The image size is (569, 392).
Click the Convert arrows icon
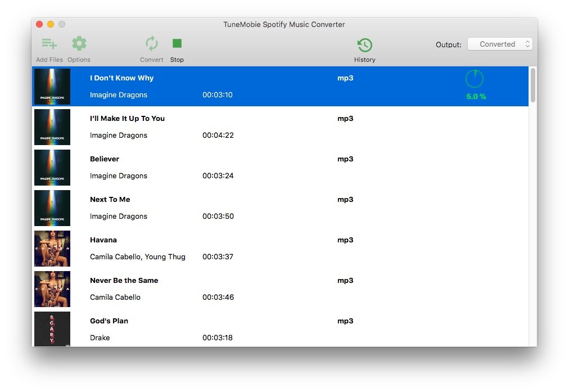point(152,43)
